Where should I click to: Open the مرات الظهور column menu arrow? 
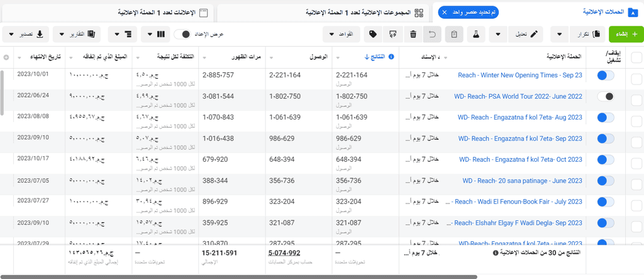pyautogui.click(x=204, y=57)
